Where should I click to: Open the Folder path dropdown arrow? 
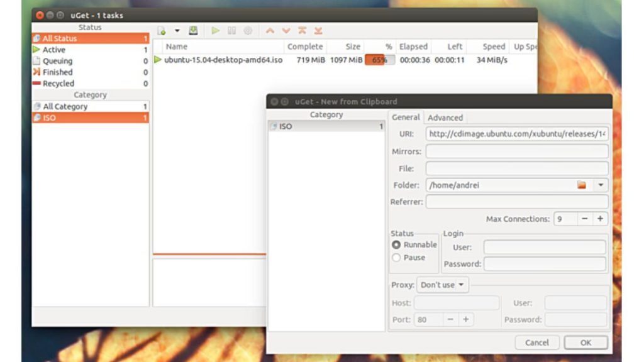[602, 185]
